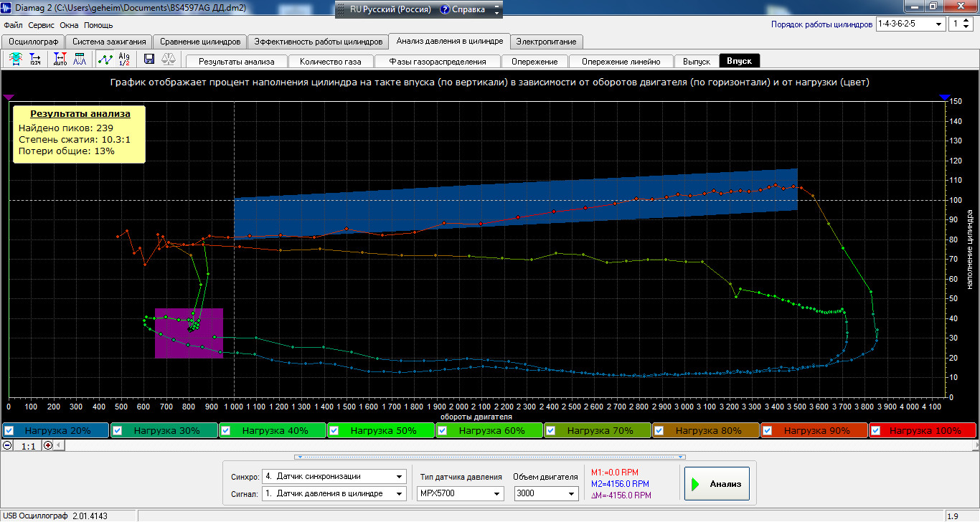980x522 pixels.
Task: Click the purple triangle marker at chart left
Action: 9,97
